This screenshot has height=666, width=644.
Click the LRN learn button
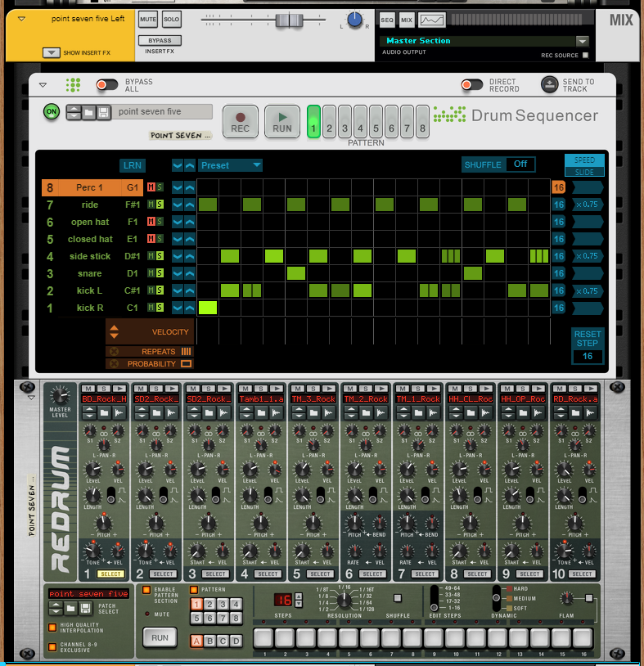(132, 165)
